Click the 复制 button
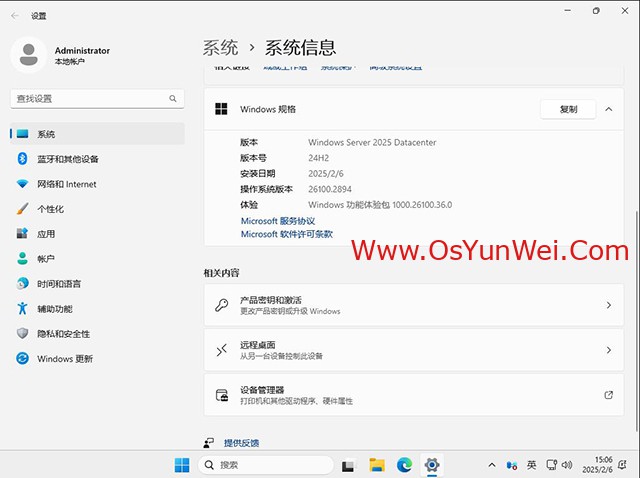The height and width of the screenshot is (478, 640). click(x=568, y=109)
